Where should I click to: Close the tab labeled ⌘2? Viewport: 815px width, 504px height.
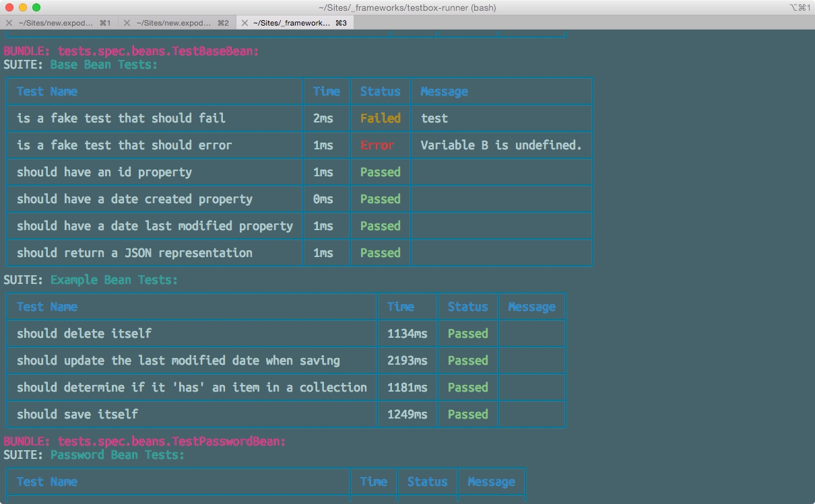(x=127, y=23)
